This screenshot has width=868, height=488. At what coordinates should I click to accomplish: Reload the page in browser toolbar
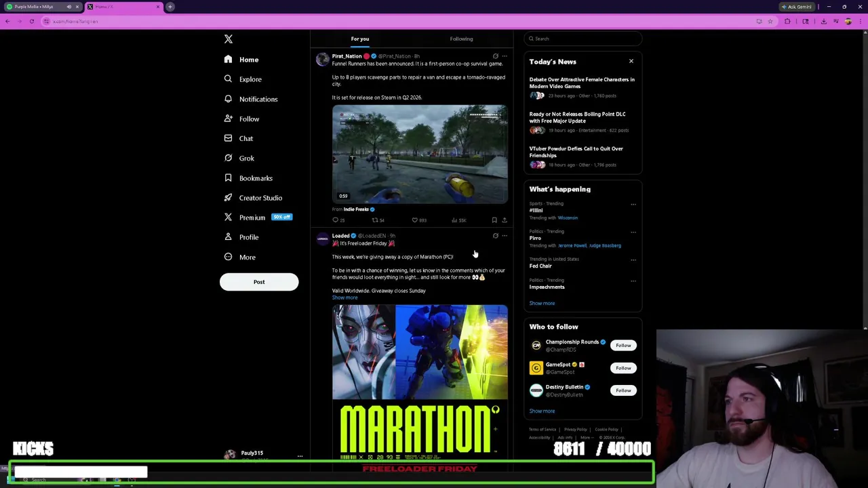31,22
